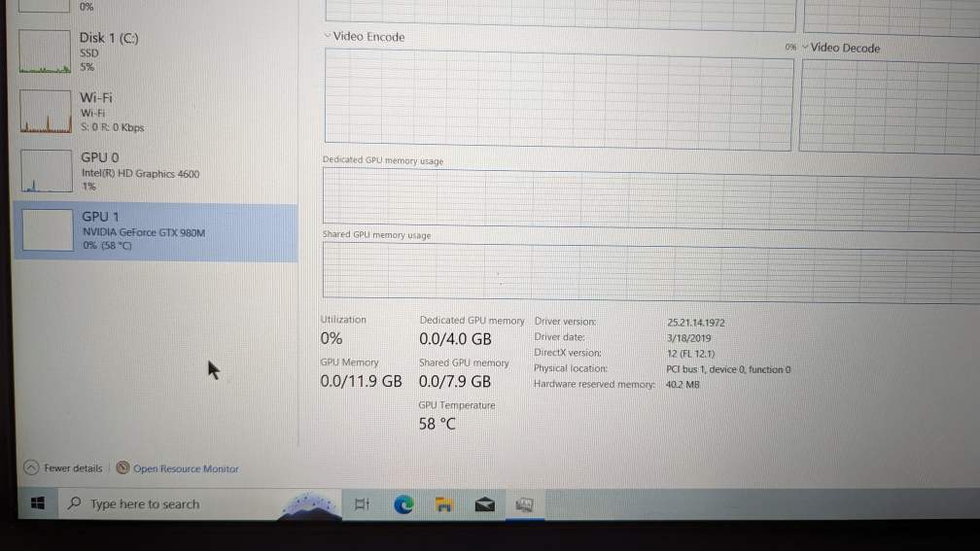980x551 pixels.
Task: Click the Resource Monitor gauge icon
Action: click(123, 468)
